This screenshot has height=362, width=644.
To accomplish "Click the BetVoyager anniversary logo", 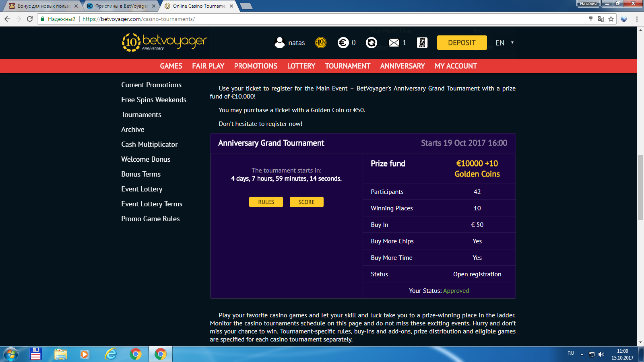I will (x=164, y=42).
